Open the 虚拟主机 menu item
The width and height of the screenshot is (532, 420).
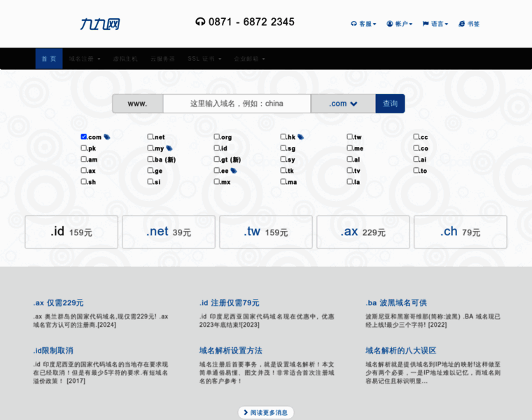125,59
